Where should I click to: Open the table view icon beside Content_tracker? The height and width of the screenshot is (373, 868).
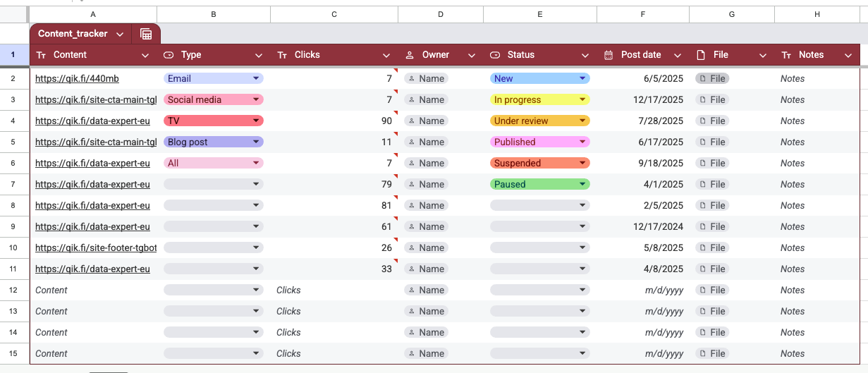click(x=146, y=34)
